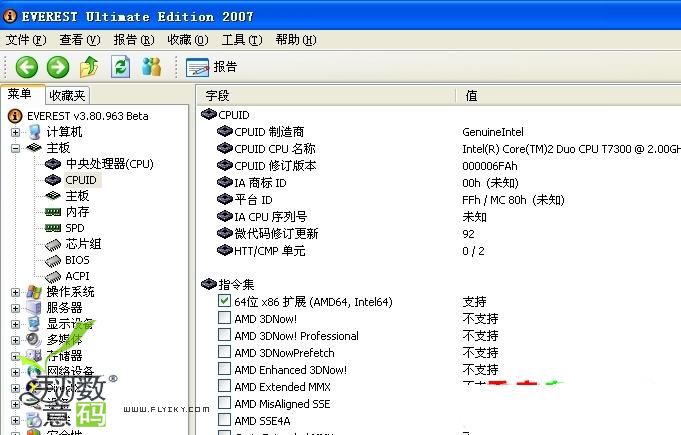
Task: Open the report (报告) toolbar button
Action: pos(212,67)
